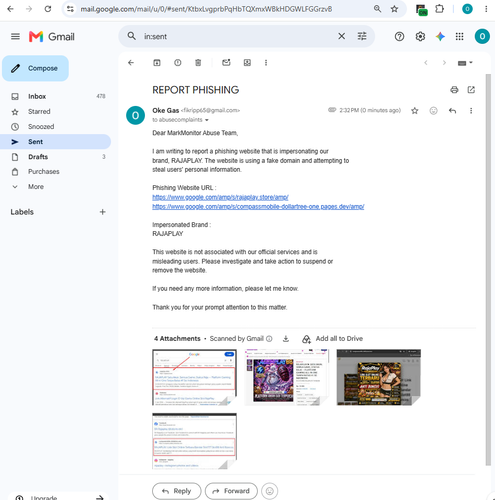Image resolution: width=495 pixels, height=500 pixels.
Task: Click the Chrome profile avatar in the browser toolbar
Action: tap(467, 9)
